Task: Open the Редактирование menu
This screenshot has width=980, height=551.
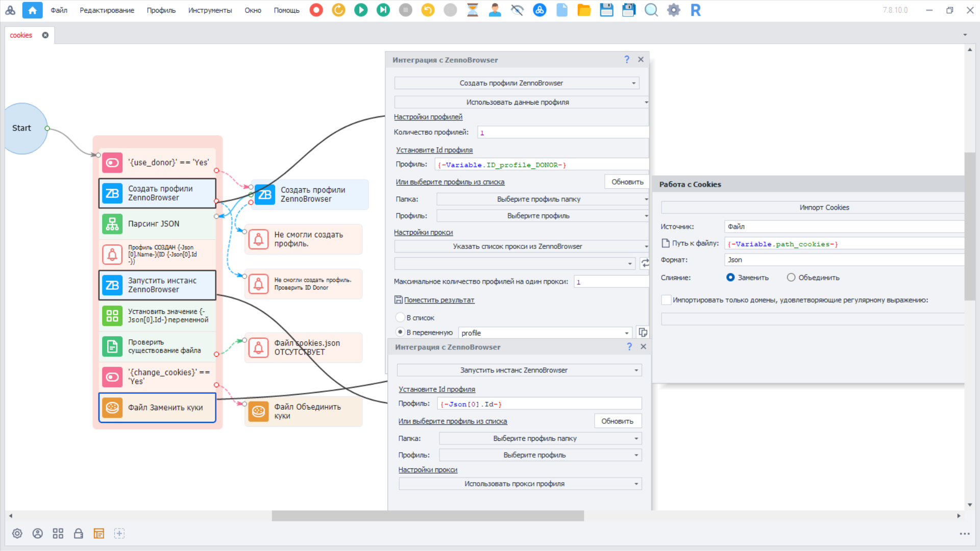Action: point(107,10)
